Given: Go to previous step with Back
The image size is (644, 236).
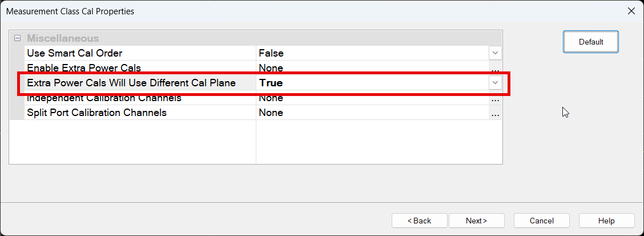Looking at the screenshot, I should click(x=419, y=221).
